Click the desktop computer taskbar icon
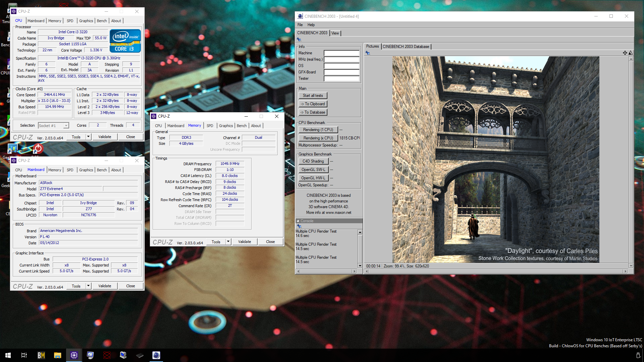644x362 pixels. (x=123, y=355)
